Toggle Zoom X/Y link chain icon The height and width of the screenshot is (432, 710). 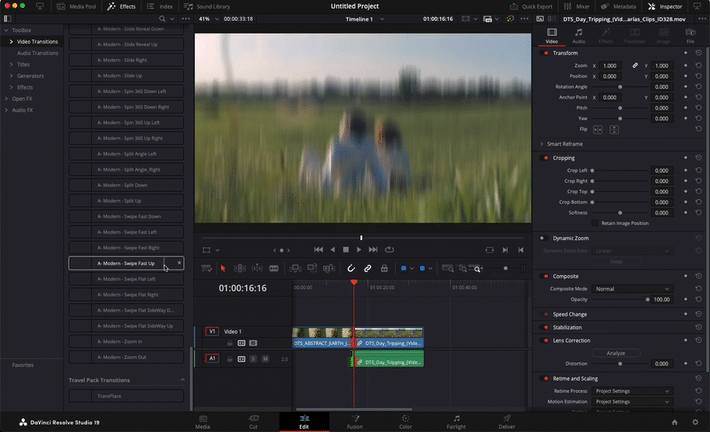(635, 66)
